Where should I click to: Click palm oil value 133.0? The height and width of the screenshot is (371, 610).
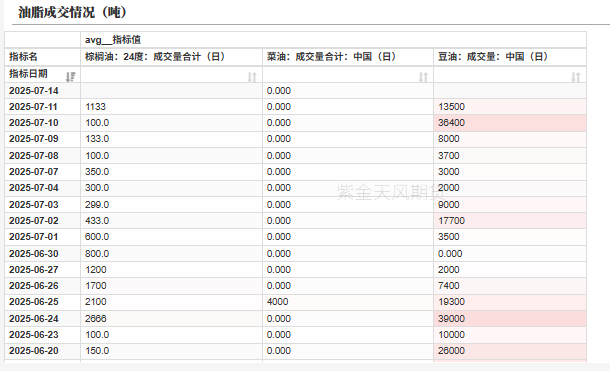click(97, 139)
